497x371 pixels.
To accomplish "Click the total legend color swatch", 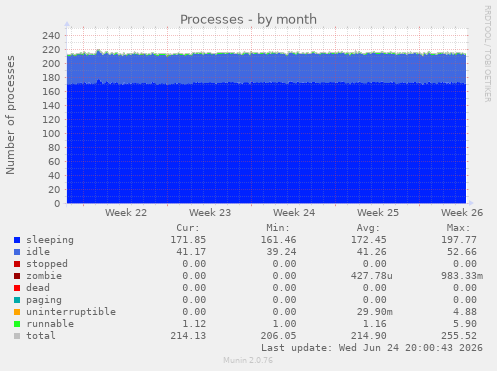I will pyautogui.click(x=17, y=336).
